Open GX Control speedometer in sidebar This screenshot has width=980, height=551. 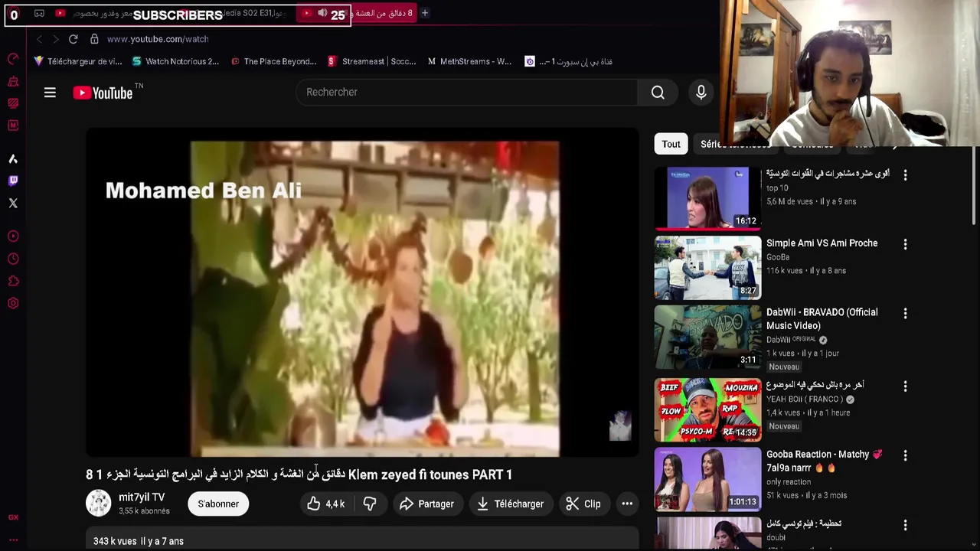(x=13, y=59)
